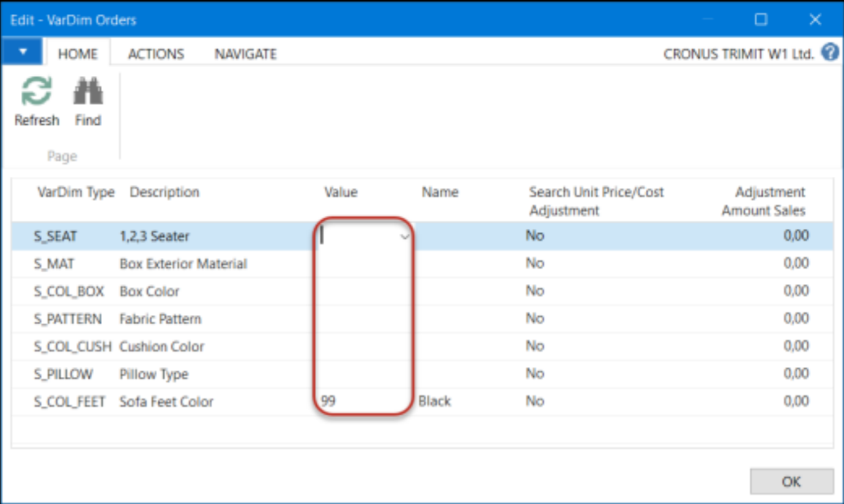
Task: Click the Value field of Cushion Color
Action: coord(365,346)
